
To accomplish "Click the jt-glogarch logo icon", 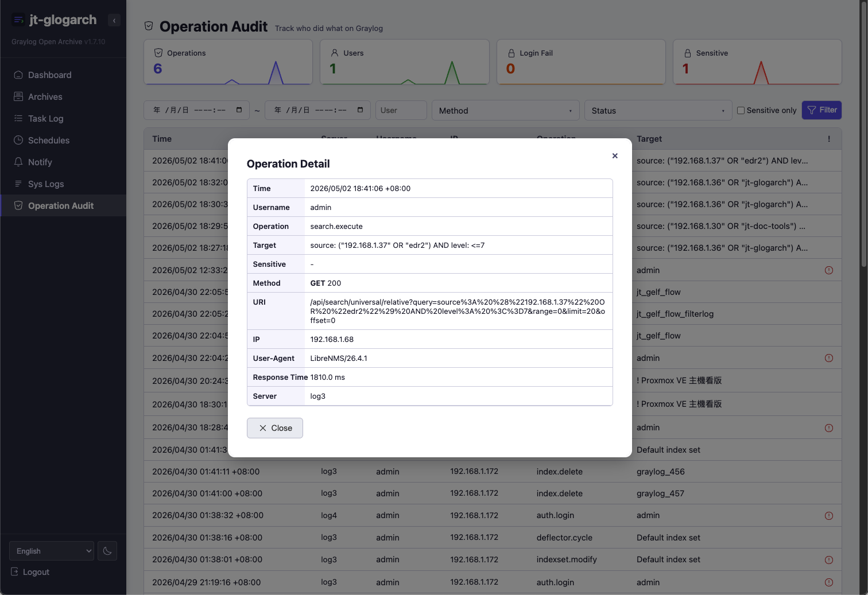I will click(18, 20).
